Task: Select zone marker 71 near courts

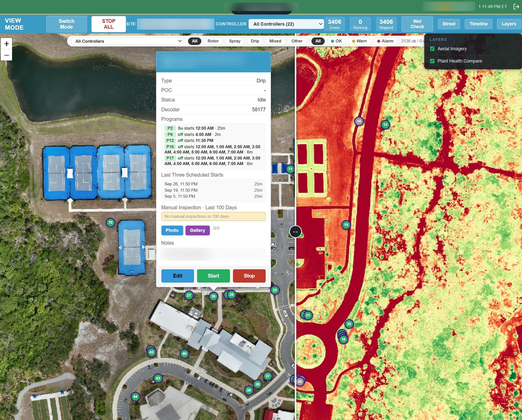Action: click(290, 169)
